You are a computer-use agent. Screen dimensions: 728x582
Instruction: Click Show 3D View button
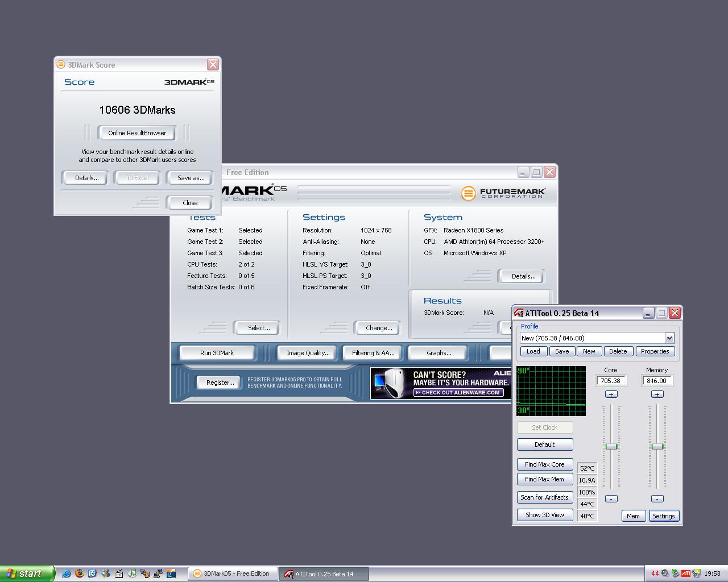point(544,515)
